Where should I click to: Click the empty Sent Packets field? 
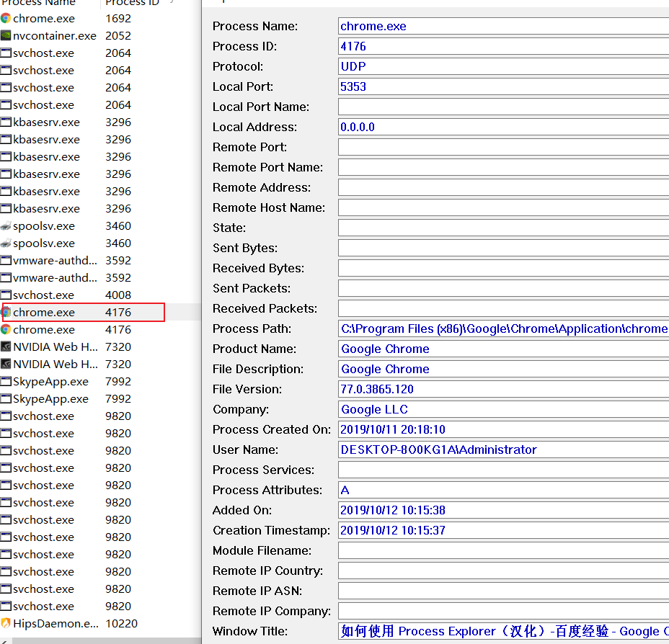click(503, 289)
